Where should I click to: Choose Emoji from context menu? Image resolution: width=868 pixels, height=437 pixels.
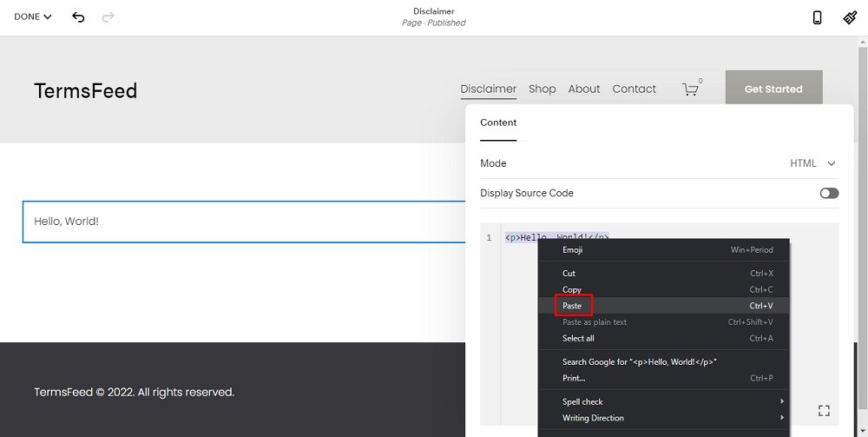click(x=663, y=250)
